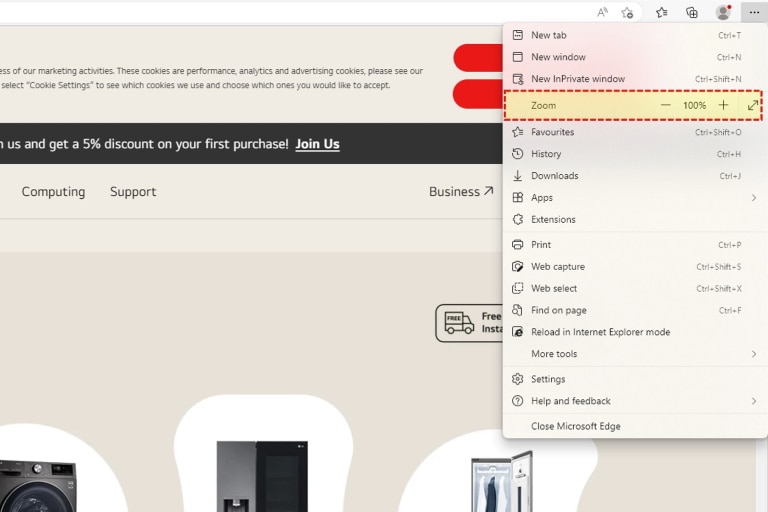Select Reload in Internet Explorer mode
This screenshot has height=512, width=768.
(600, 332)
